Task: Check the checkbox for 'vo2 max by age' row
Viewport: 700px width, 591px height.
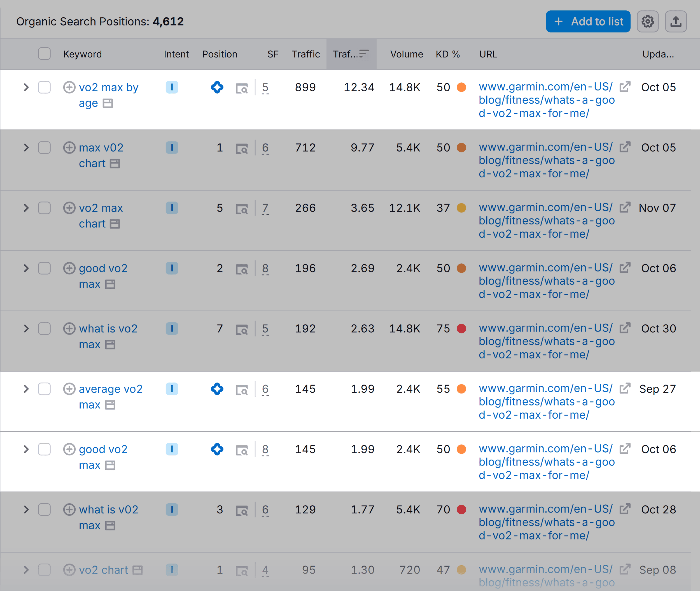Action: point(44,87)
